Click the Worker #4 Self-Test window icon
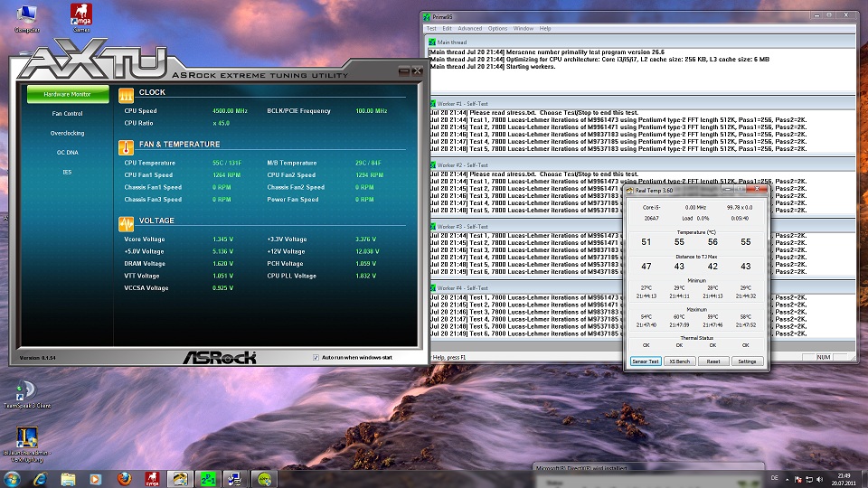Viewport: 868px width, 488px height. click(x=432, y=287)
